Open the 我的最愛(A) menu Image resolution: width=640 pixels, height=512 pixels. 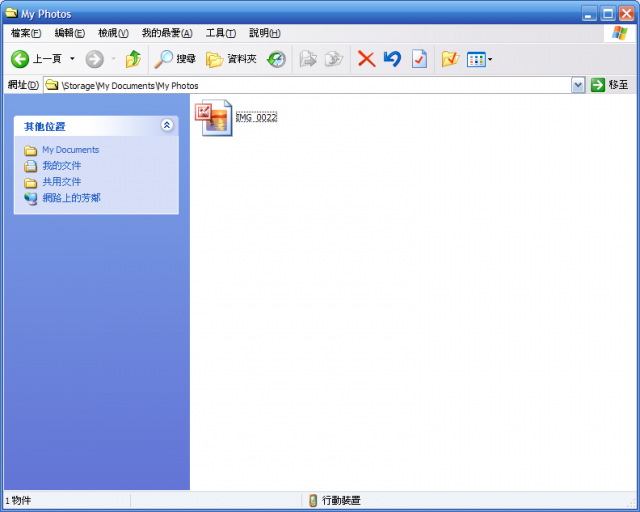[167, 33]
